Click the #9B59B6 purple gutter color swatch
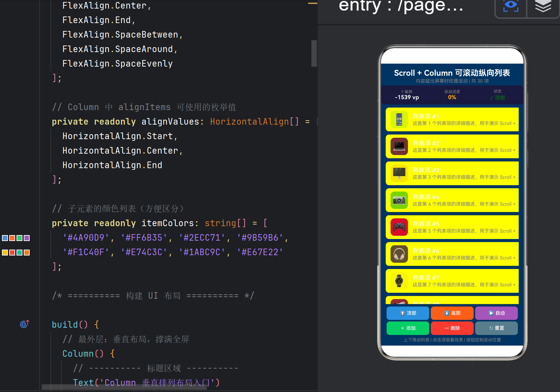The height and width of the screenshot is (392, 560). tap(27, 238)
